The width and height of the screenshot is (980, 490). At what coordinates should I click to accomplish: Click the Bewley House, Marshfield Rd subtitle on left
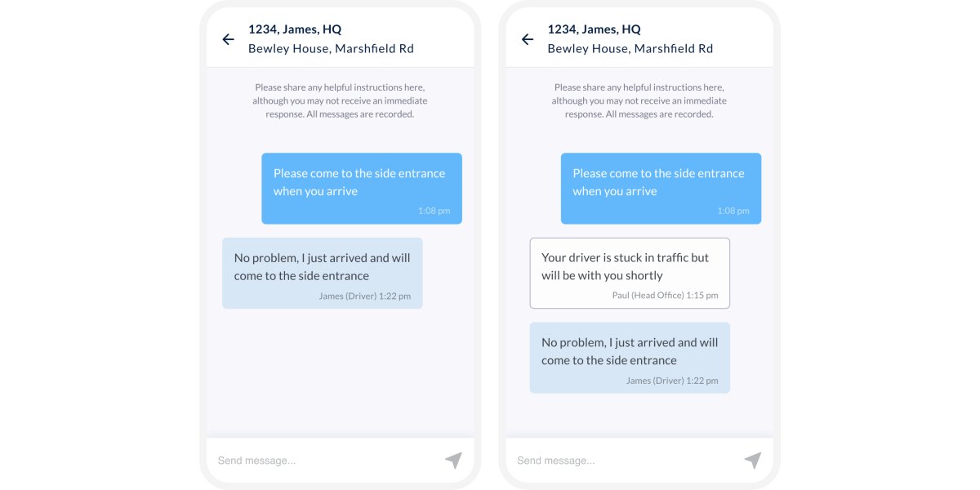coord(331,48)
